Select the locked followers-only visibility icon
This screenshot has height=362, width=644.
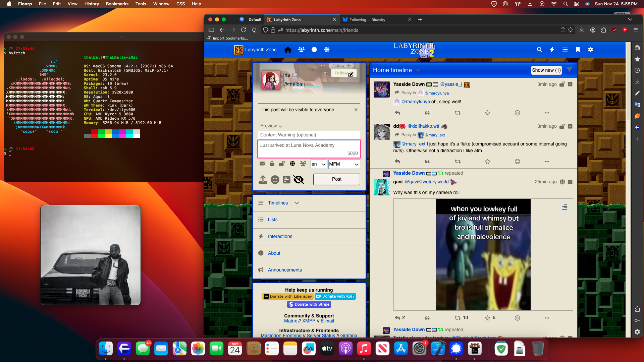coord(272,164)
